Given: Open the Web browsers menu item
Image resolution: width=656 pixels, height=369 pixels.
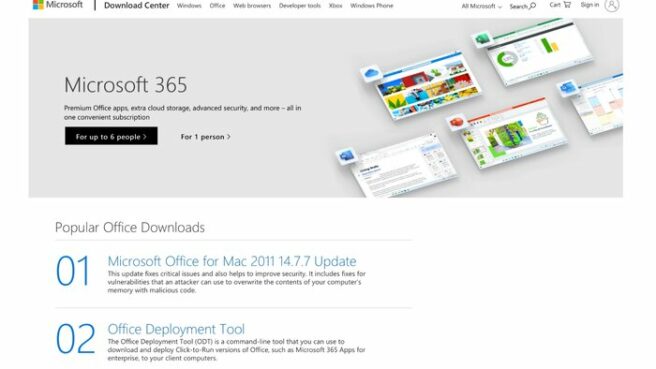Looking at the screenshot, I should (252, 6).
